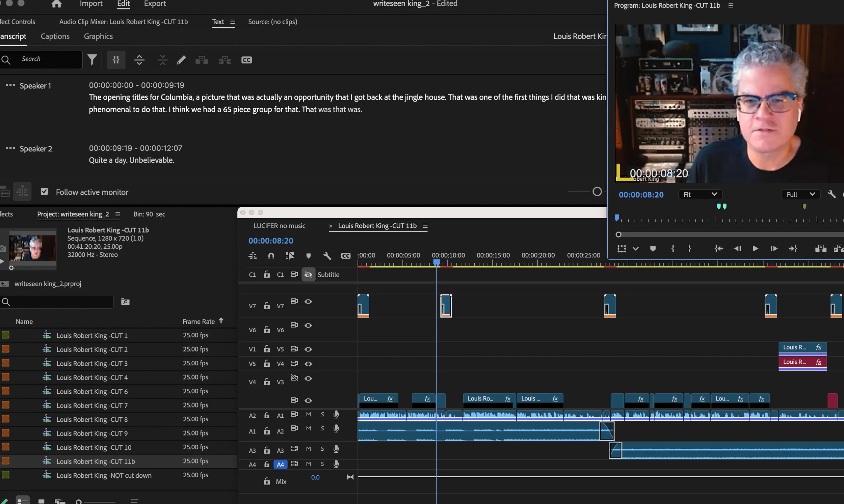Image resolution: width=844 pixels, height=504 pixels.
Task: Mute audio track A1
Action: pyautogui.click(x=308, y=414)
